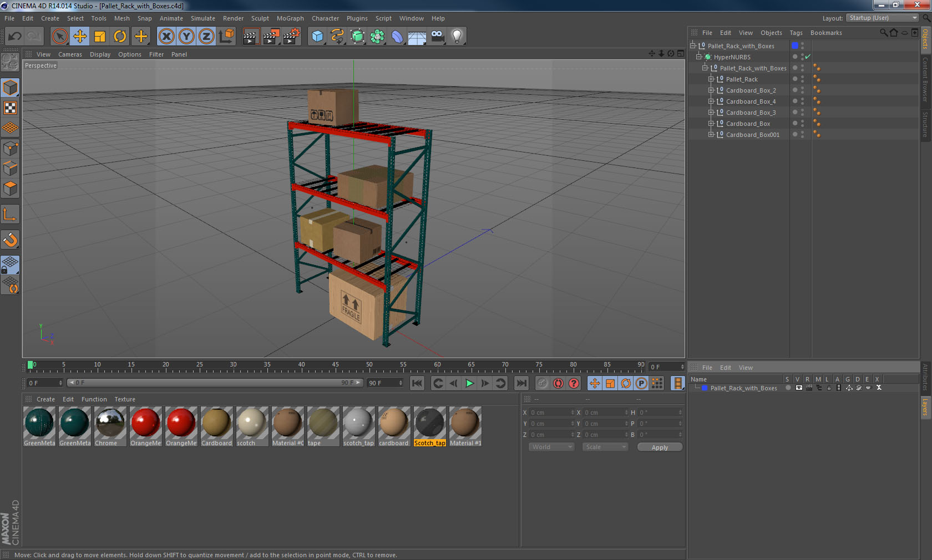The width and height of the screenshot is (932, 560).
Task: Click the coordinate system icon
Action: (226, 37)
